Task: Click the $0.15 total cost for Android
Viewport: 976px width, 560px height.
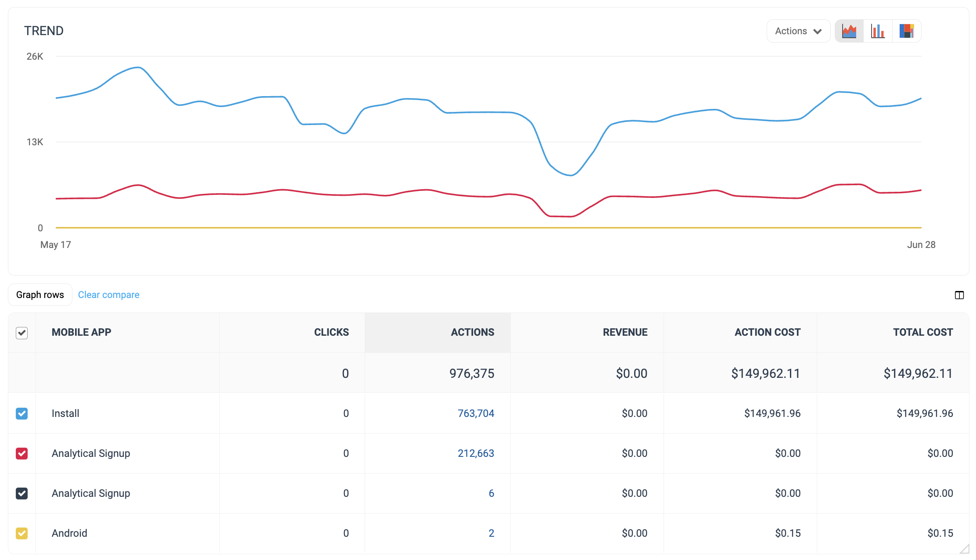Action: (940, 533)
